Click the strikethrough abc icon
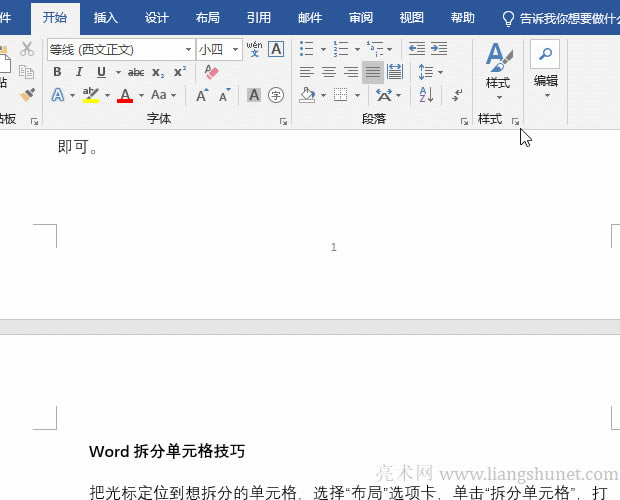 (136, 72)
